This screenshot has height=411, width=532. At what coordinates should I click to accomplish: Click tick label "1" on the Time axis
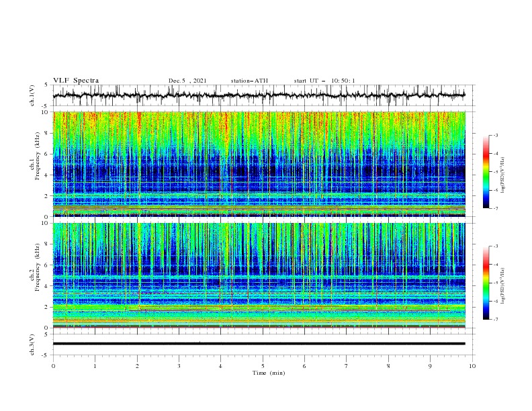tap(95, 366)
